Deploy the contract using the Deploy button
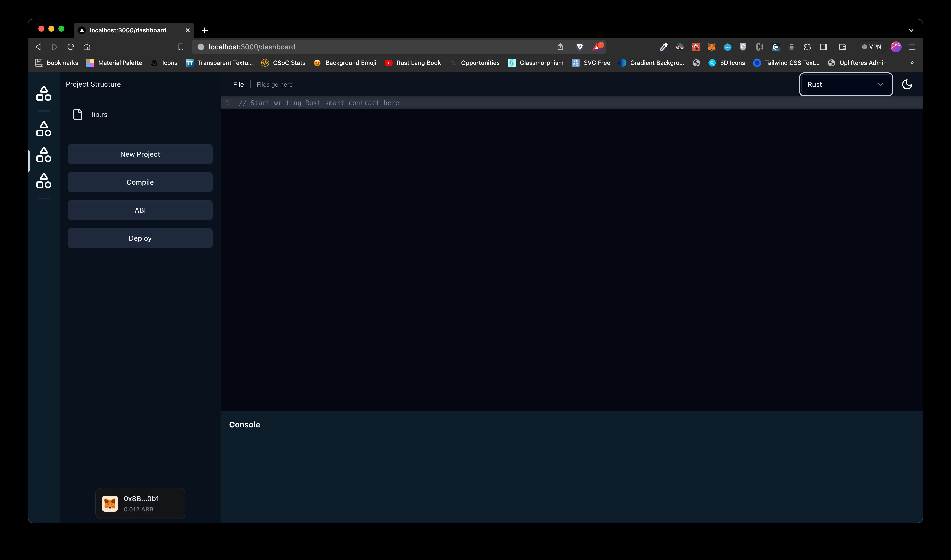Viewport: 951px width, 560px height. click(x=140, y=238)
